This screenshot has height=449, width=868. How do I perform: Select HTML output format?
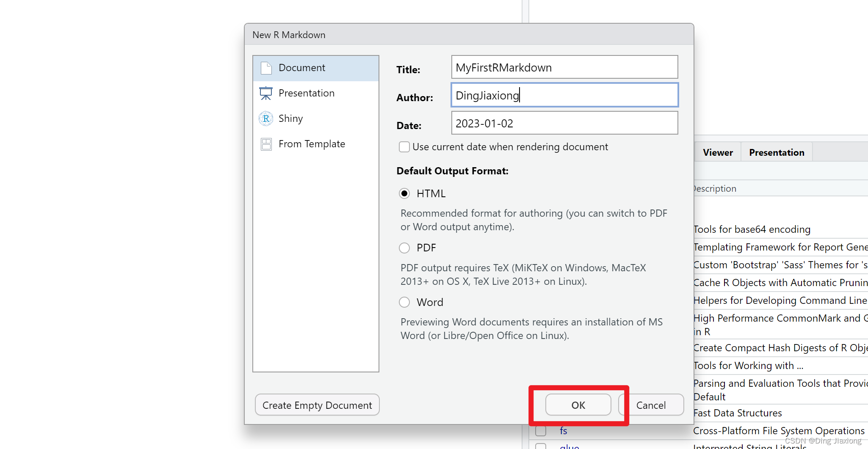pyautogui.click(x=404, y=193)
